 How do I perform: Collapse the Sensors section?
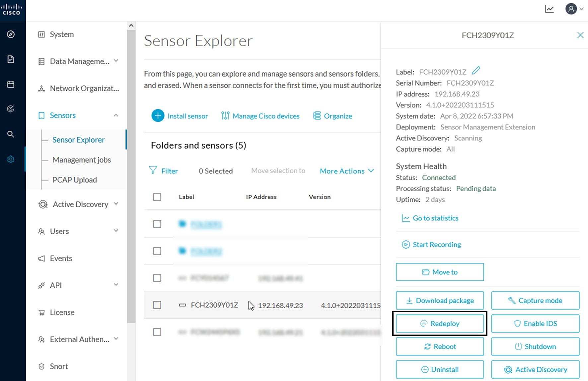coord(116,115)
